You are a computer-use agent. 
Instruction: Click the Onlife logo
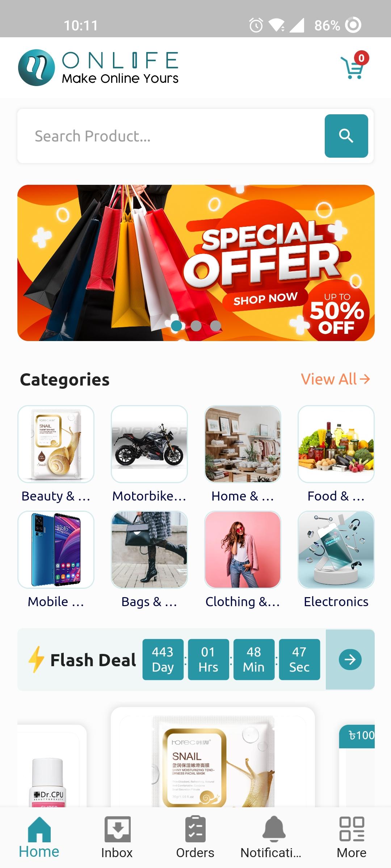98,68
